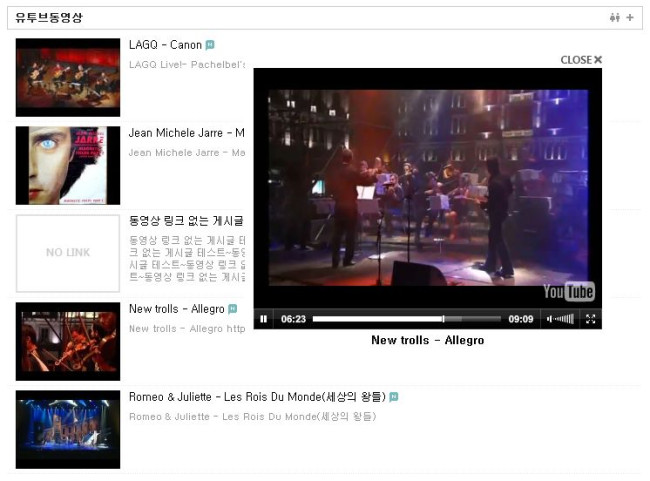Click the comment icon beside LAGQ - Canon
This screenshot has height=481, width=650.
(210, 45)
